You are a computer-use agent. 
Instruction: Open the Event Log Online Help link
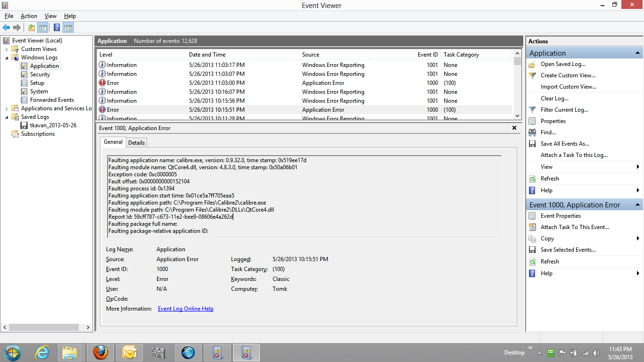[x=186, y=309]
